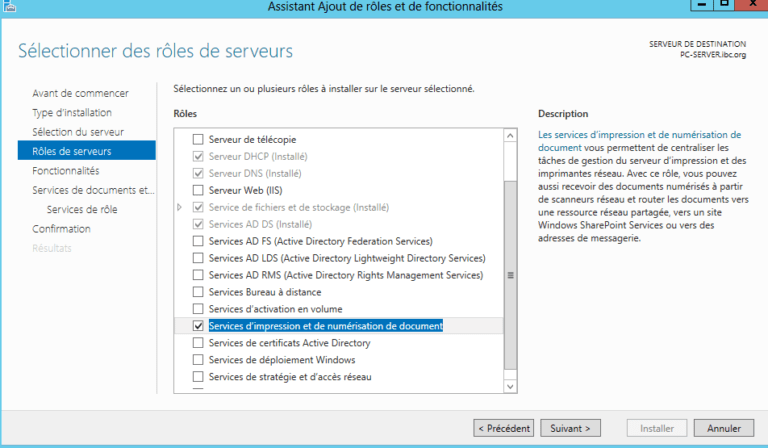
Task: Cancel the wizard with Annuler
Action: [723, 428]
